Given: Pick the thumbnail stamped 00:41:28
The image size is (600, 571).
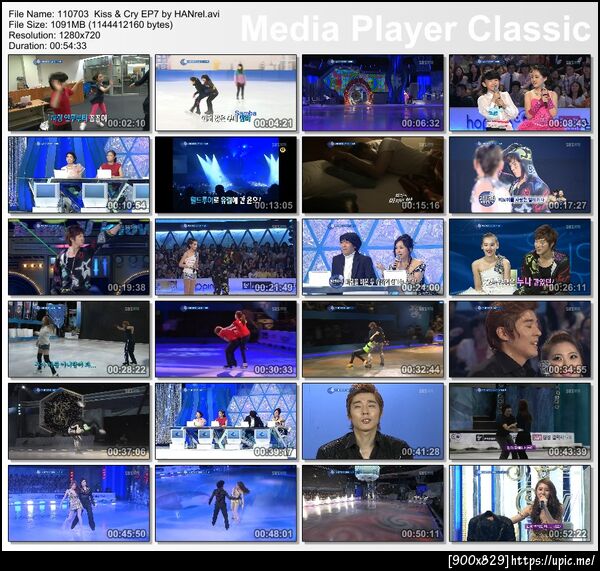Looking at the screenshot, I should pos(373,421).
